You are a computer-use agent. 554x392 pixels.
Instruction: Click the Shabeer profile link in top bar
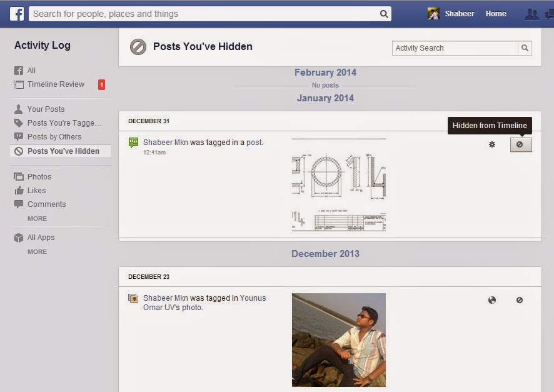(460, 14)
